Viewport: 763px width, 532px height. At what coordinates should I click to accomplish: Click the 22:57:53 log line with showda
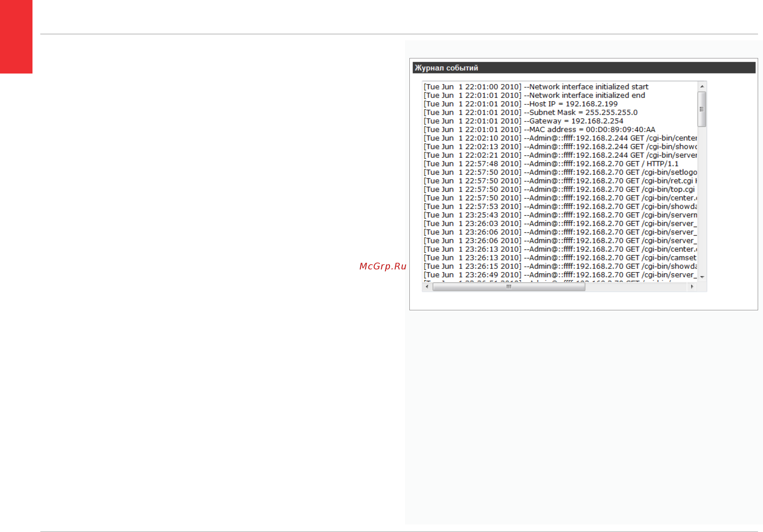tap(560, 207)
